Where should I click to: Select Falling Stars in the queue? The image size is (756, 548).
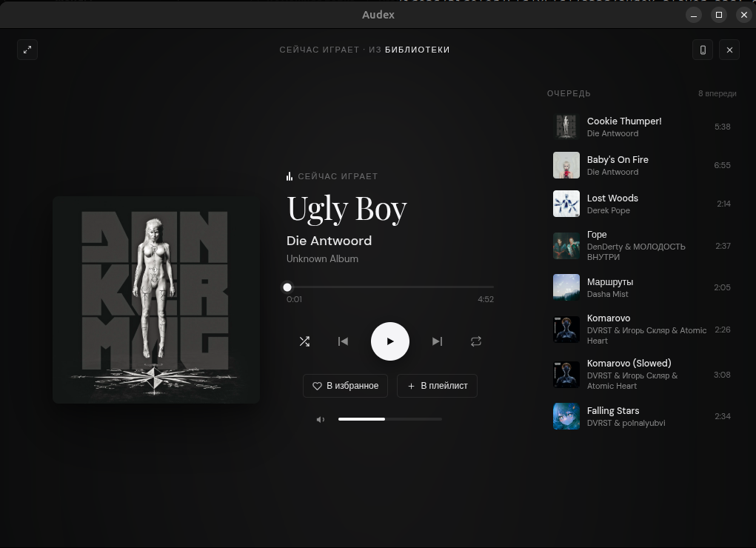(642, 416)
